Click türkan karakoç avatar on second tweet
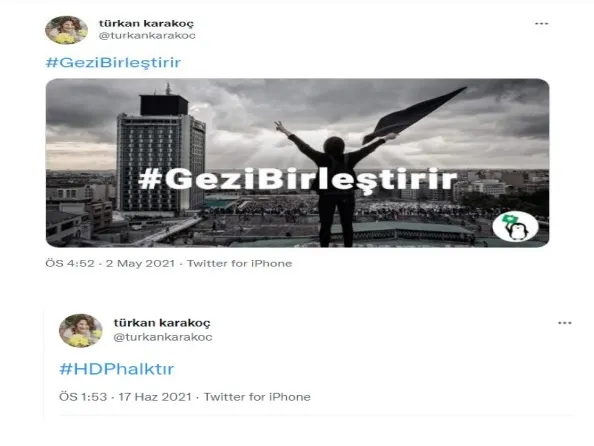Screen dimensions: 594x446 coord(81,330)
